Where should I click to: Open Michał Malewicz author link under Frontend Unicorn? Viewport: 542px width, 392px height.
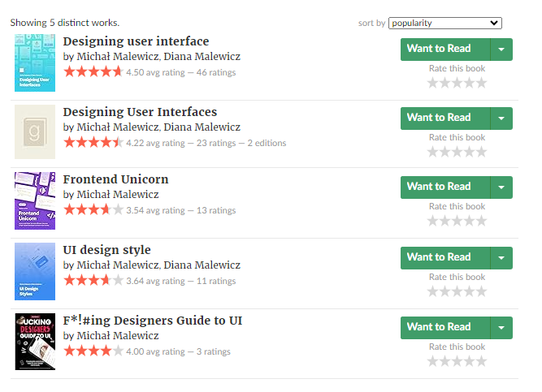118,195
